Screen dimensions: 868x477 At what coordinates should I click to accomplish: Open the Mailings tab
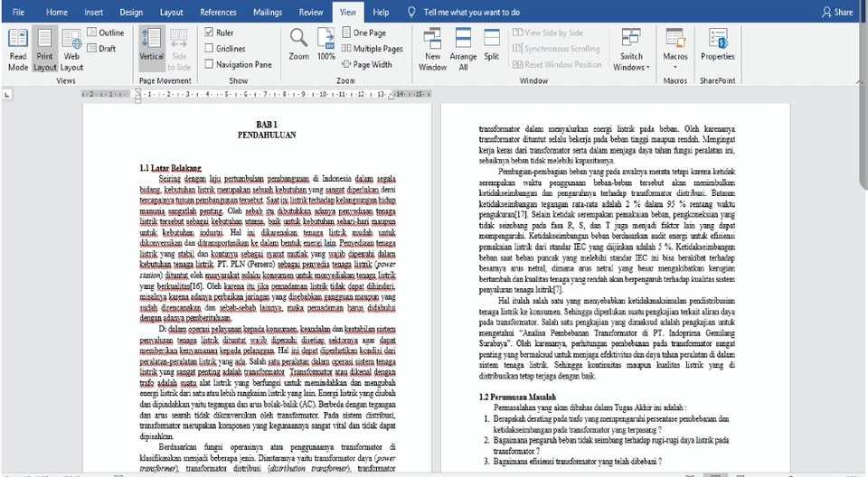coord(268,12)
